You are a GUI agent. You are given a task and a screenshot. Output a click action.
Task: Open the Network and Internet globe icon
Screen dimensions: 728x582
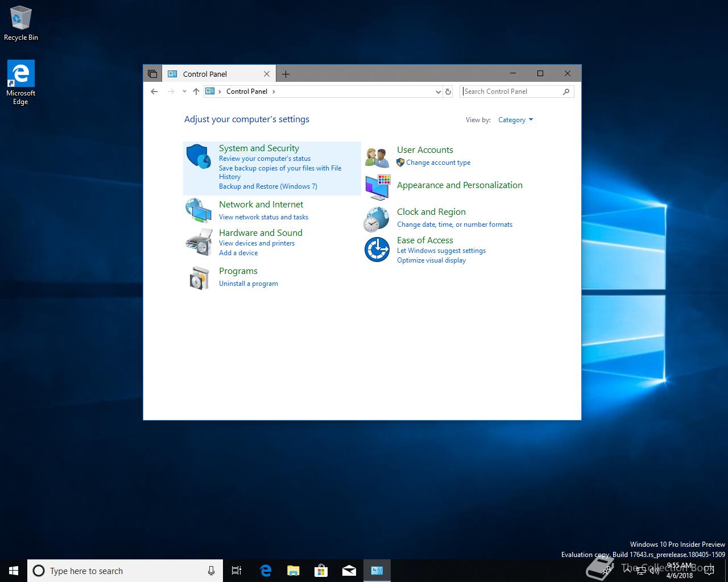[198, 211]
